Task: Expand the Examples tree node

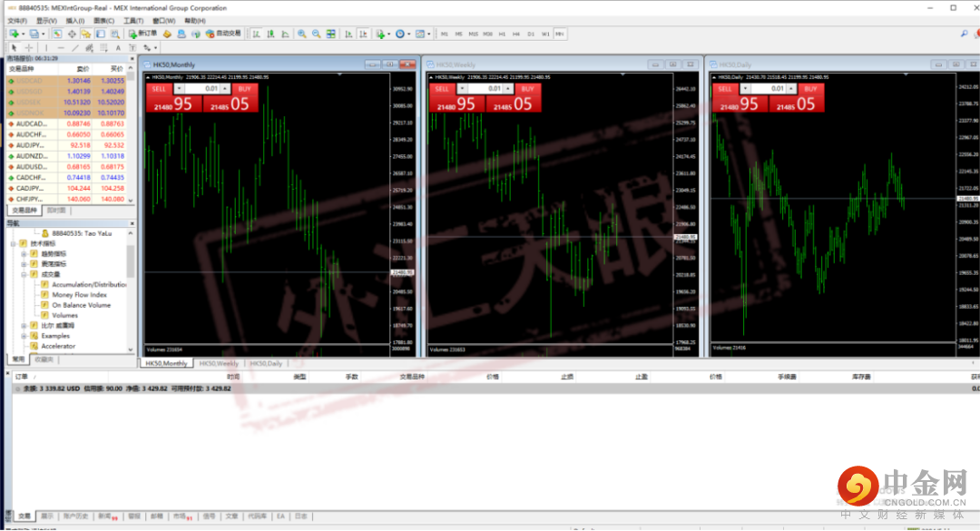Action: click(24, 336)
